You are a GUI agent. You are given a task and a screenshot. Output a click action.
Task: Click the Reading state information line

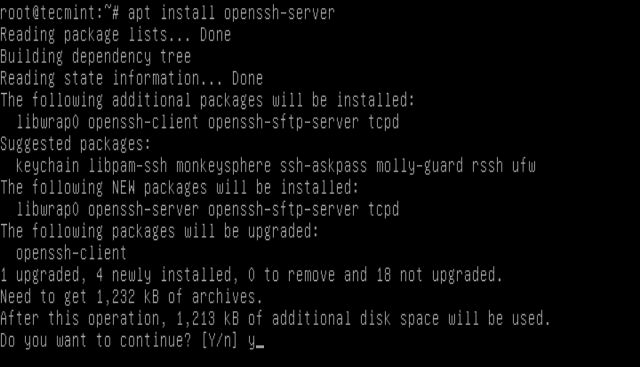click(x=131, y=78)
